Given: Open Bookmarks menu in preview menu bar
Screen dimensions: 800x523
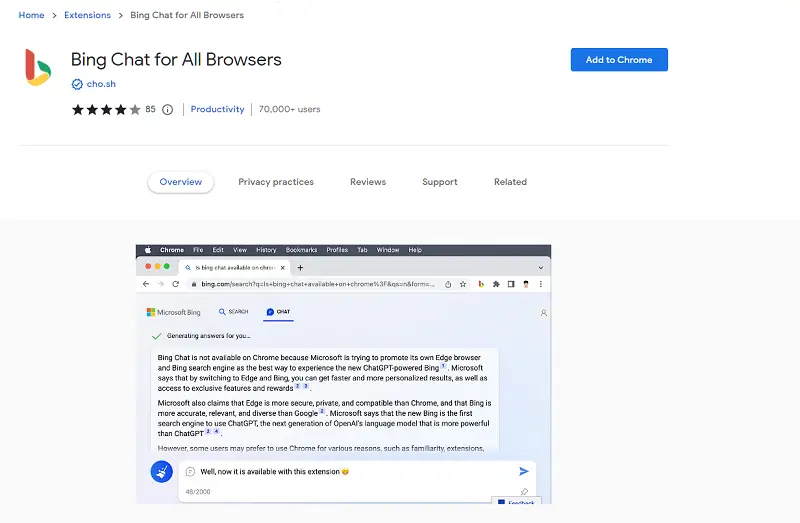Looking at the screenshot, I should (301, 250).
